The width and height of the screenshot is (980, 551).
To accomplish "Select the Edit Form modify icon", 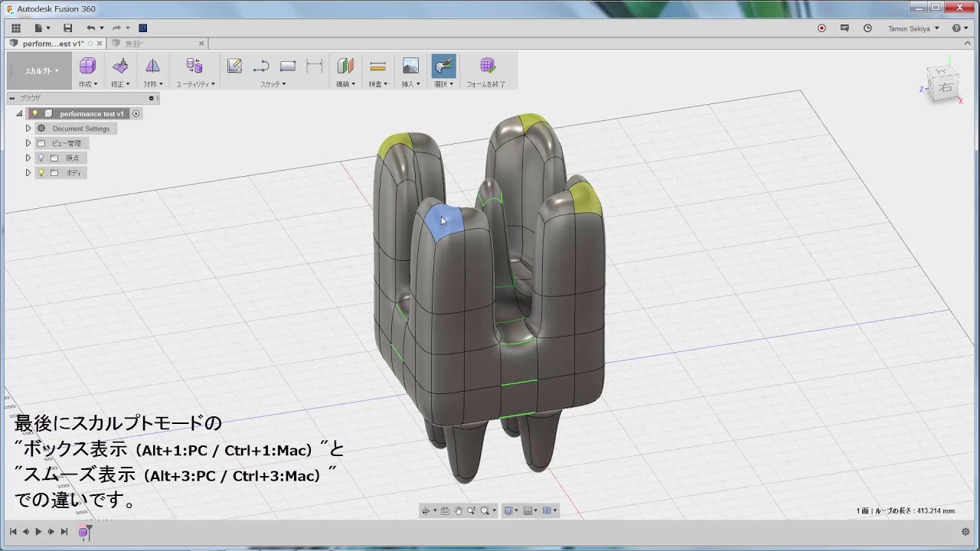I will (x=120, y=66).
